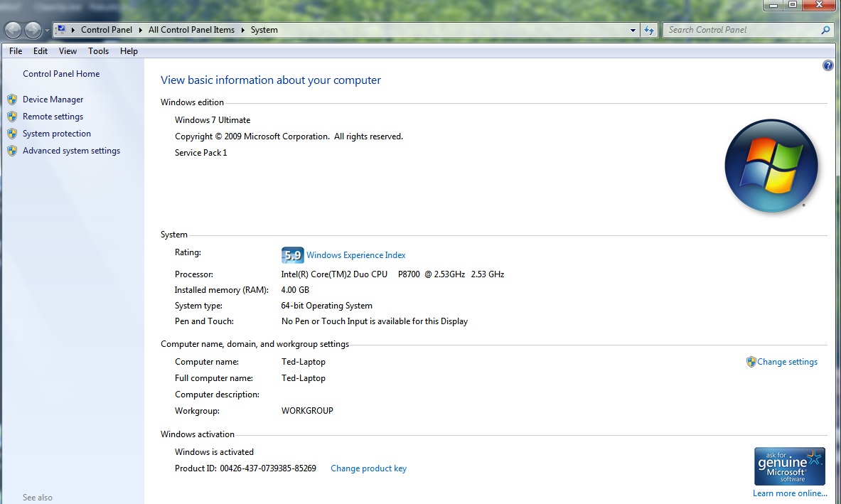Click the Forward navigation arrow button
This screenshot has width=841, height=504.
[x=33, y=30]
